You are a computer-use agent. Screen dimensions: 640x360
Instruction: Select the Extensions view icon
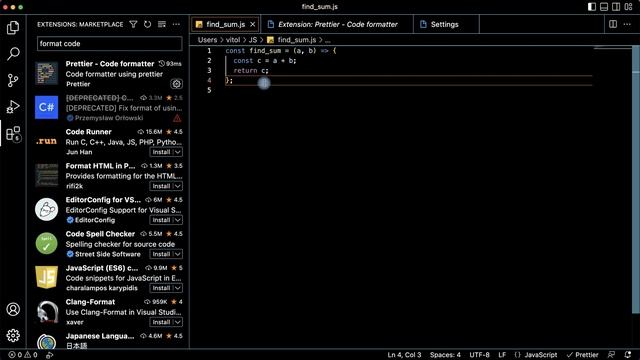coord(13,133)
